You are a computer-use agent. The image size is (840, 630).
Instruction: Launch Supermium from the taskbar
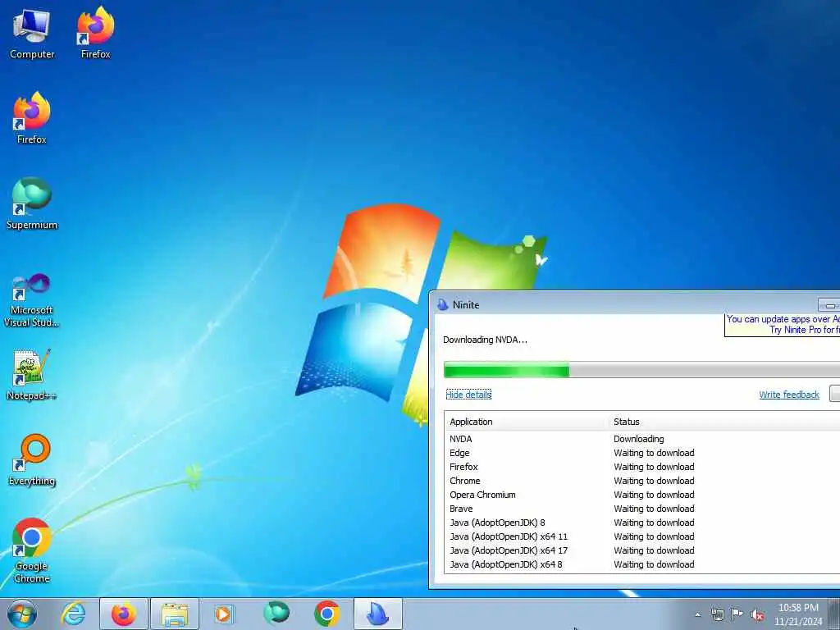click(x=276, y=613)
